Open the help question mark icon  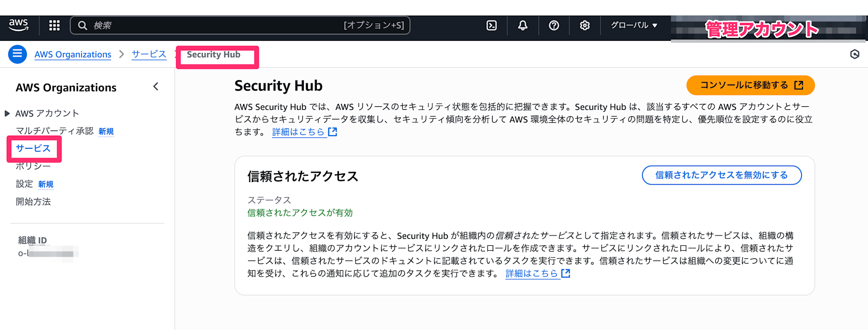pyautogui.click(x=554, y=26)
